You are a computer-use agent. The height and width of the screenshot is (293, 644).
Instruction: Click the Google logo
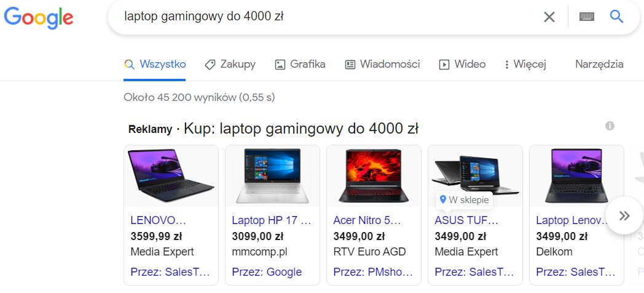(39, 18)
